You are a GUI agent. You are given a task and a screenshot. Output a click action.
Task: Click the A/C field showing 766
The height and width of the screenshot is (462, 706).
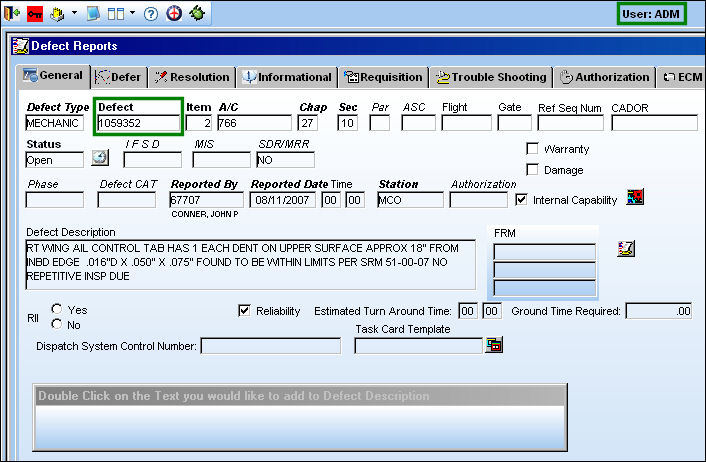click(x=254, y=123)
